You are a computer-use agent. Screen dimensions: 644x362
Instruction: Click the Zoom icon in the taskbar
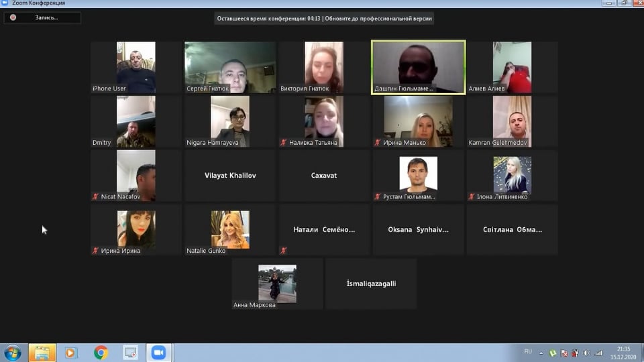click(159, 352)
